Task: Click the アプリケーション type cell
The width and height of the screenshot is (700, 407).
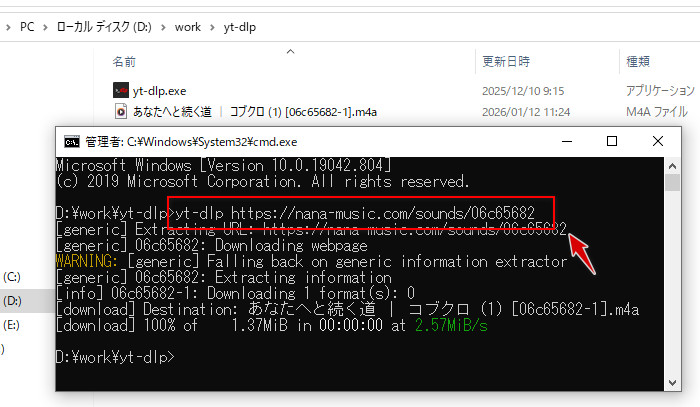Action: [x=660, y=91]
